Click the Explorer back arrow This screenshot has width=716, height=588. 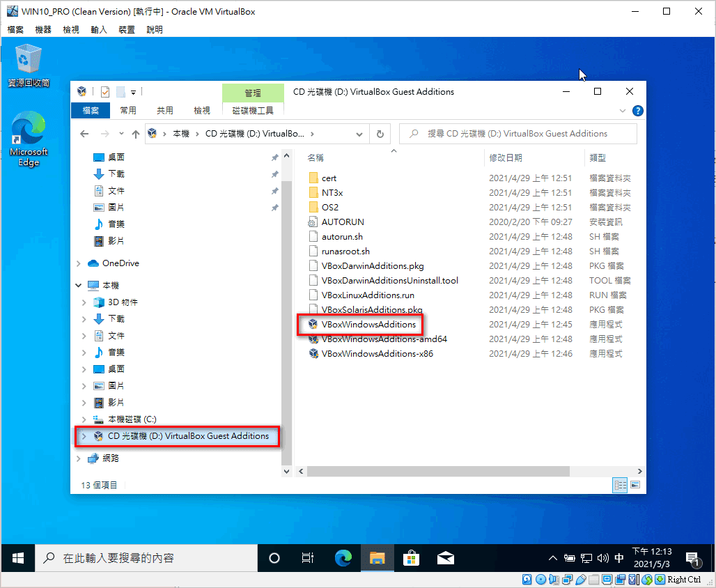tap(84, 134)
